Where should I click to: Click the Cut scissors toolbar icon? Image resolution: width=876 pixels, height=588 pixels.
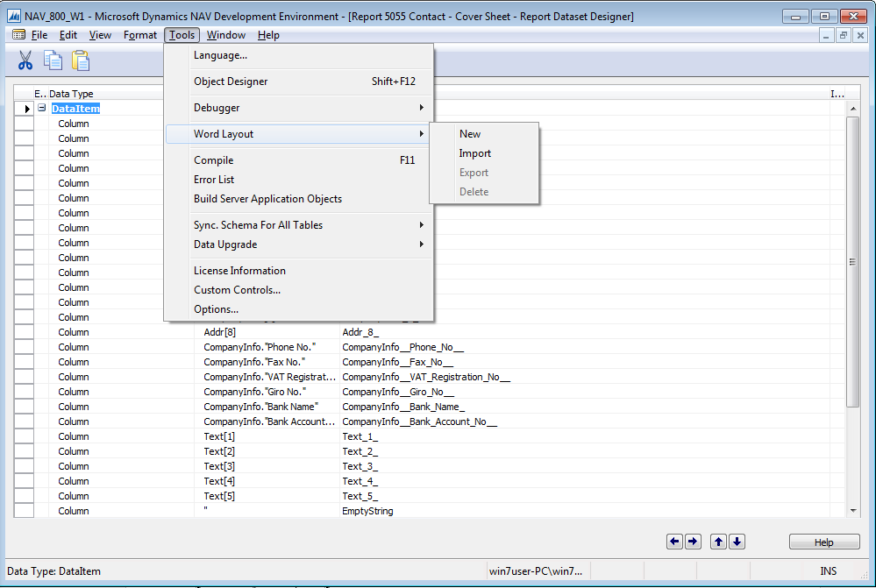(x=25, y=60)
